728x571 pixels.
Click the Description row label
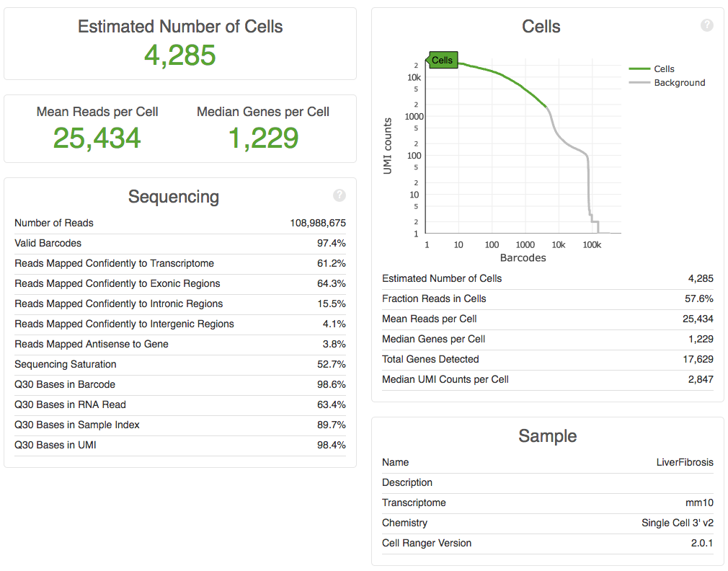[407, 483]
